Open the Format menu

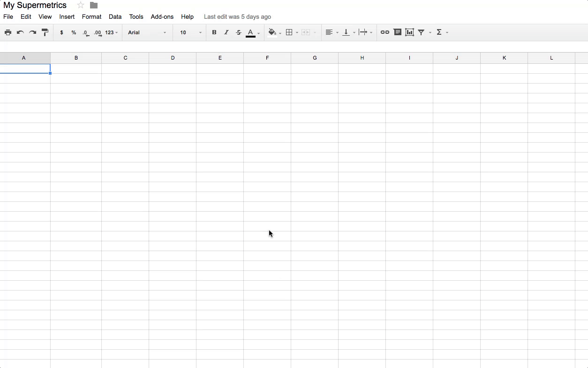tap(91, 16)
